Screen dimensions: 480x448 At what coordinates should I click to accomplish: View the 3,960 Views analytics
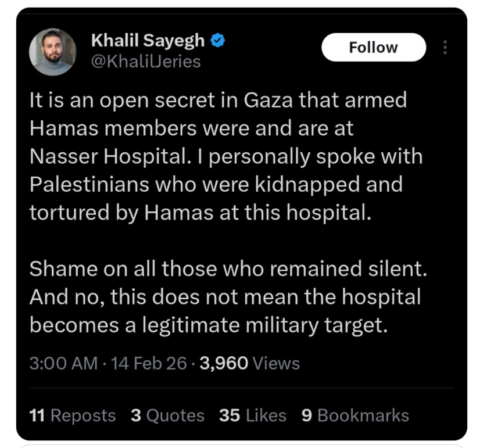[249, 363]
